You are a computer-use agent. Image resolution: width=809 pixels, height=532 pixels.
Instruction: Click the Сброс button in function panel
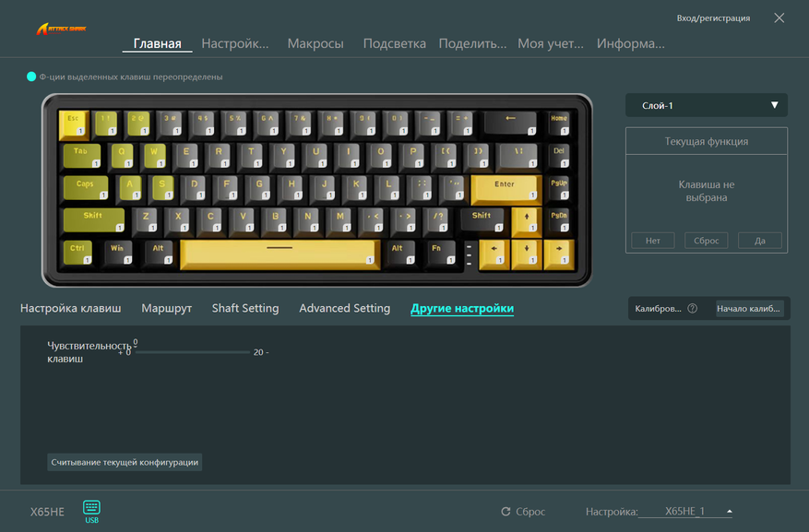coord(707,241)
